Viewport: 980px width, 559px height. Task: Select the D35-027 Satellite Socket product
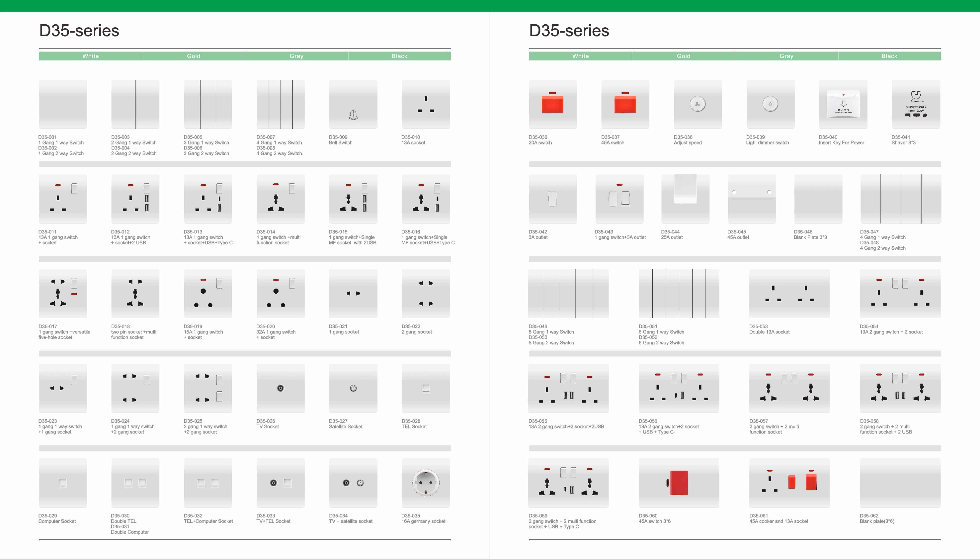pyautogui.click(x=353, y=388)
